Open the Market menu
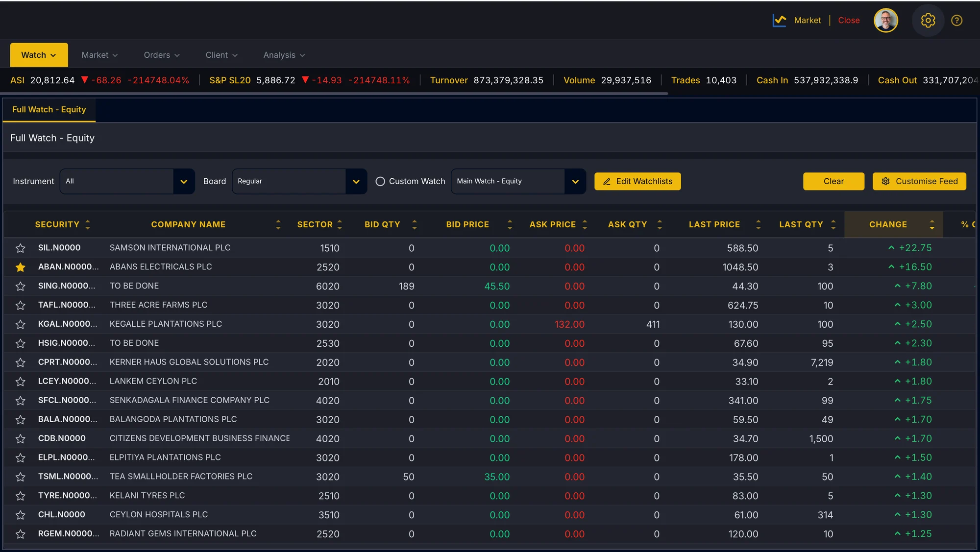 pyautogui.click(x=99, y=55)
